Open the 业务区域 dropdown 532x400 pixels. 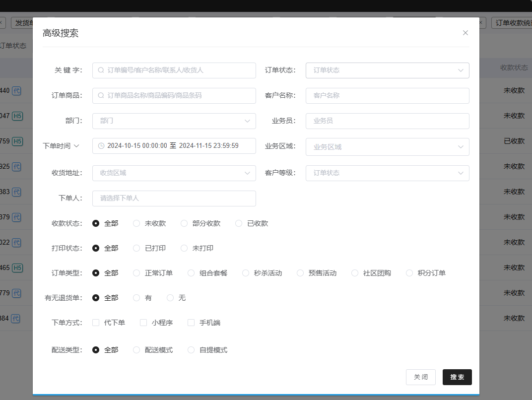(x=387, y=147)
